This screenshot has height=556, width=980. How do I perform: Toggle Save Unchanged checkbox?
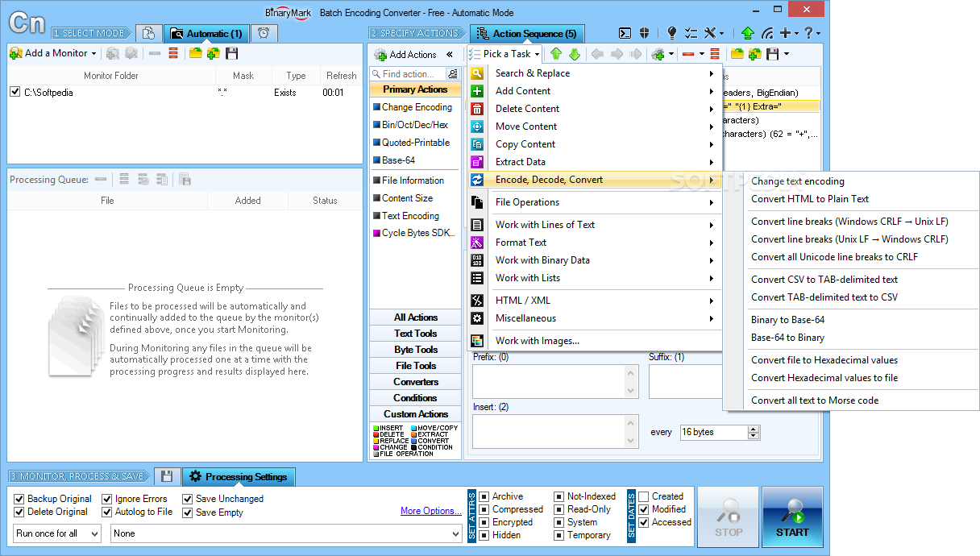(188, 499)
